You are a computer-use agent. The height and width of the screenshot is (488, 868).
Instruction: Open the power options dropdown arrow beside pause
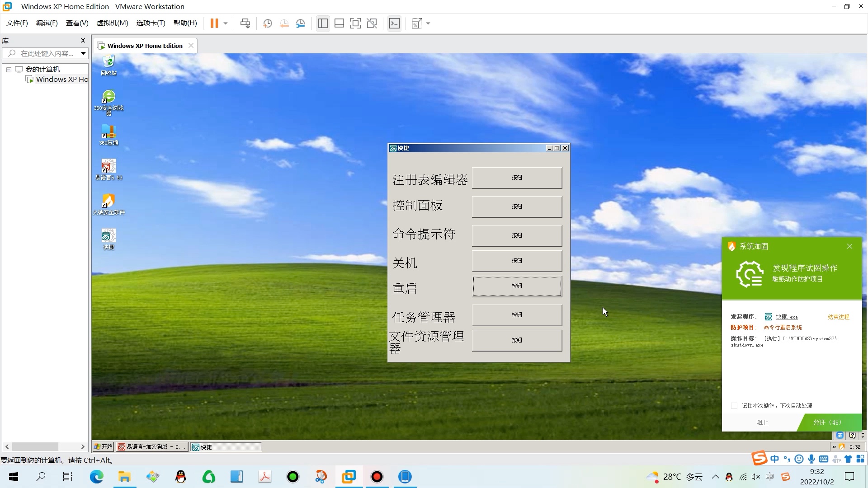225,23
